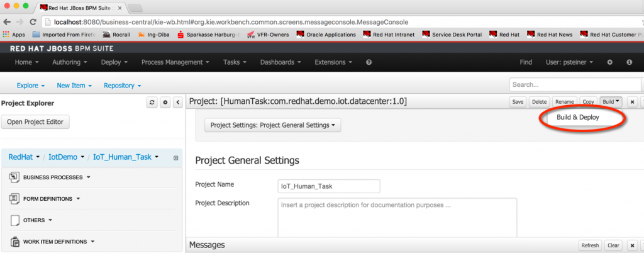Click the browser back arrow
The height and width of the screenshot is (253, 644).
click(x=8, y=22)
